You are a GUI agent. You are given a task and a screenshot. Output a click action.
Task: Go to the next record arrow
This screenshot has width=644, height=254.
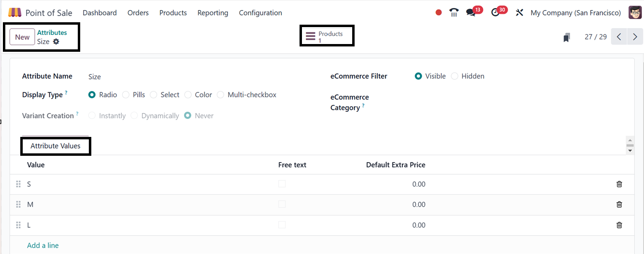635,37
